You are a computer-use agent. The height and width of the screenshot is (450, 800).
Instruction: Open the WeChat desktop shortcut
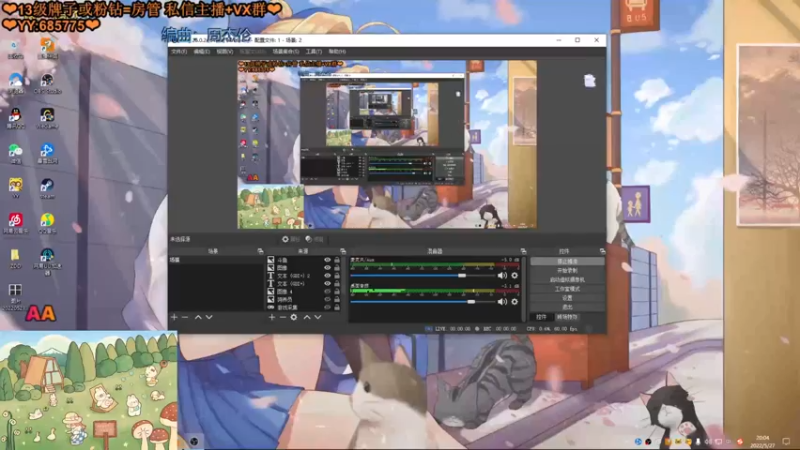click(x=15, y=153)
